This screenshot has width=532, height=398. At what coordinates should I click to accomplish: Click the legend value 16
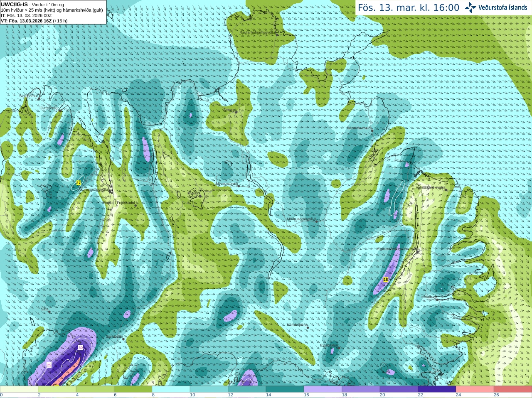point(306,395)
